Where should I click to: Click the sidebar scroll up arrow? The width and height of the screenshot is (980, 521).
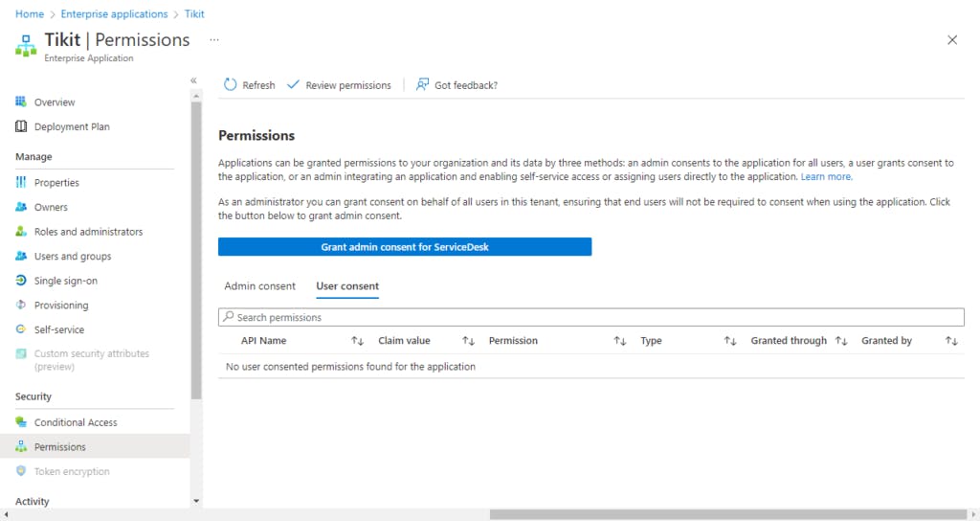click(196, 96)
